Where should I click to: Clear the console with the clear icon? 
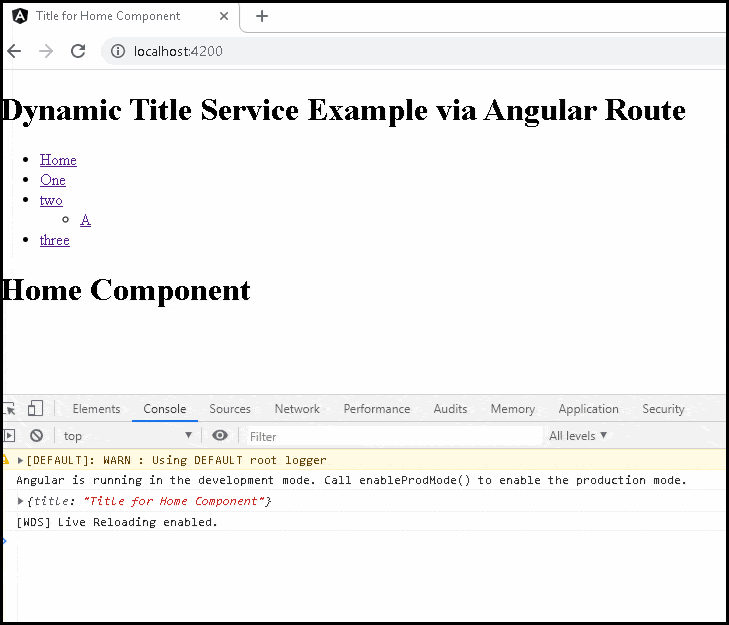[x=36, y=436]
